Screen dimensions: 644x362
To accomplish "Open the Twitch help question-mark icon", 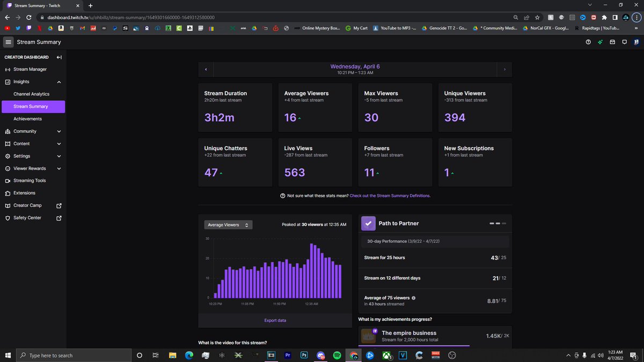I will click(x=588, y=42).
